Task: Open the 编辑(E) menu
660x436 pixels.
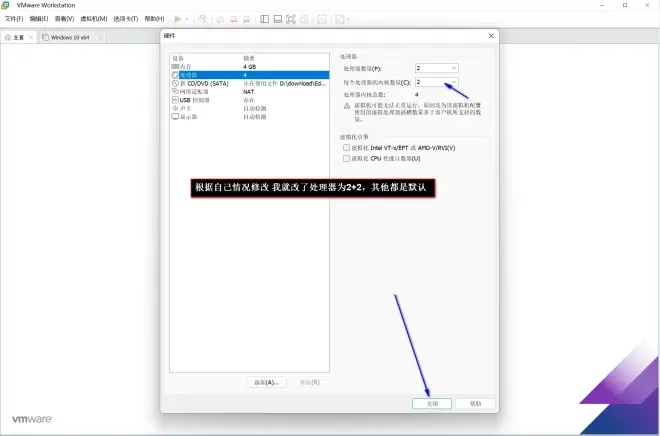Action: pyautogui.click(x=39, y=19)
